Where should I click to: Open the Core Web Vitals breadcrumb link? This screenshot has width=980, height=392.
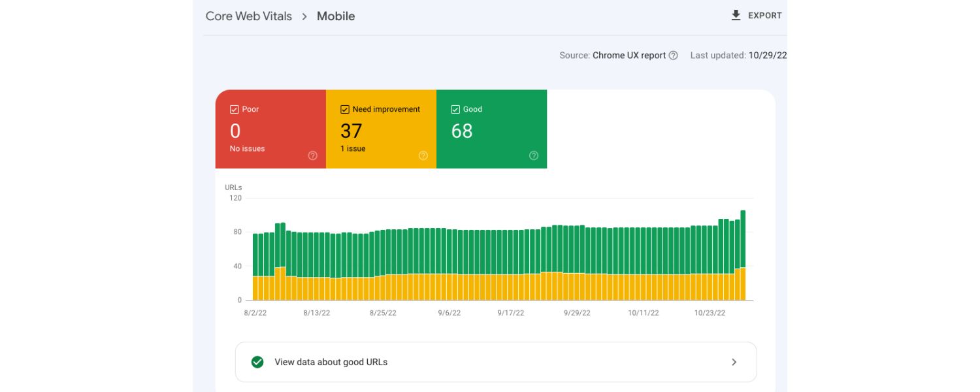[248, 16]
